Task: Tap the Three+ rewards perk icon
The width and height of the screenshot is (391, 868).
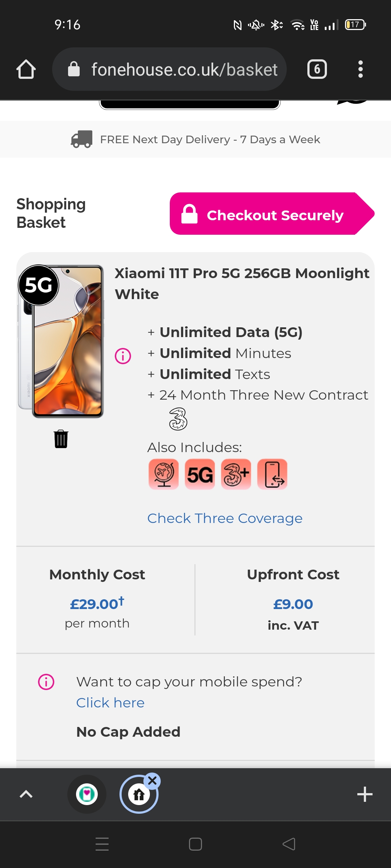Action: [236, 474]
